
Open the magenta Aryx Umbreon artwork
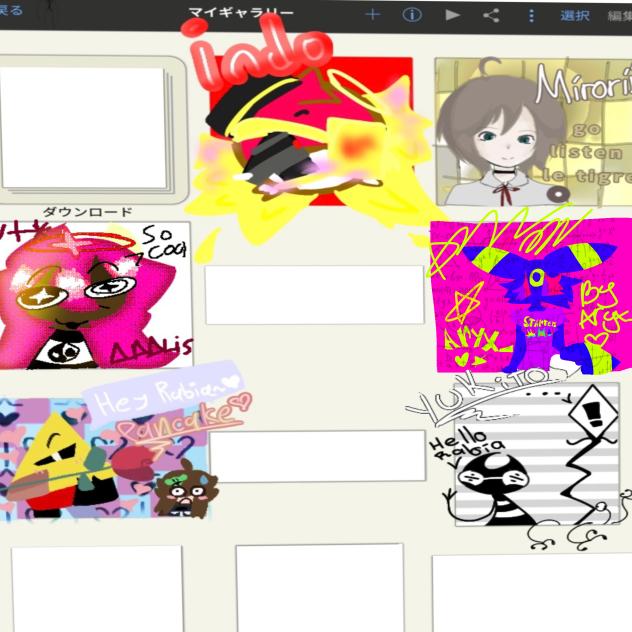(531, 295)
